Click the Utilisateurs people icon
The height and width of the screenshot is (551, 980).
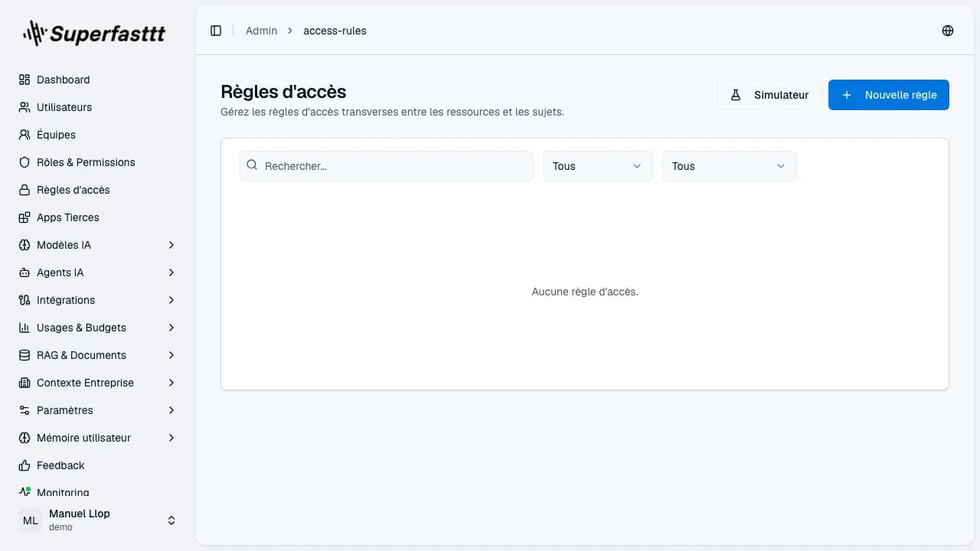point(24,107)
